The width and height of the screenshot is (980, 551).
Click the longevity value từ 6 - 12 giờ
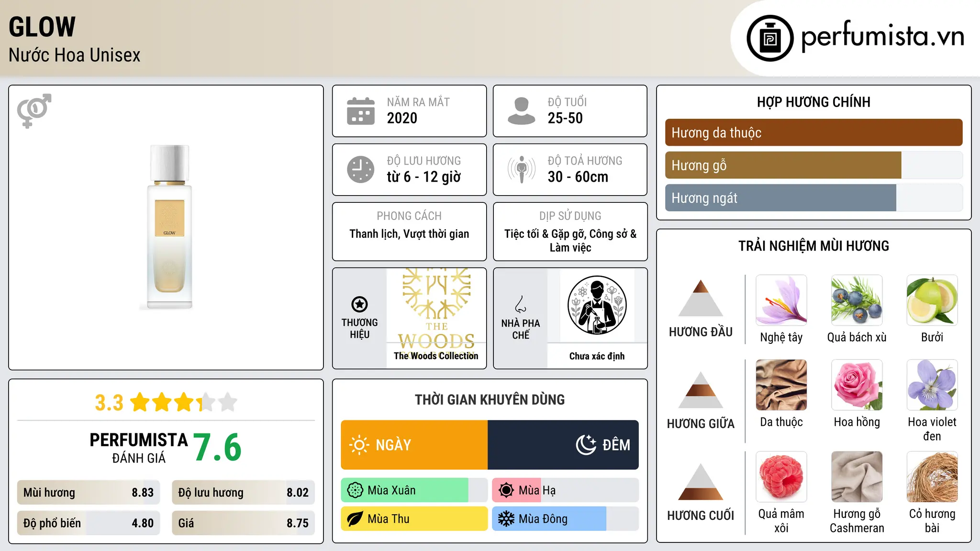click(x=423, y=177)
